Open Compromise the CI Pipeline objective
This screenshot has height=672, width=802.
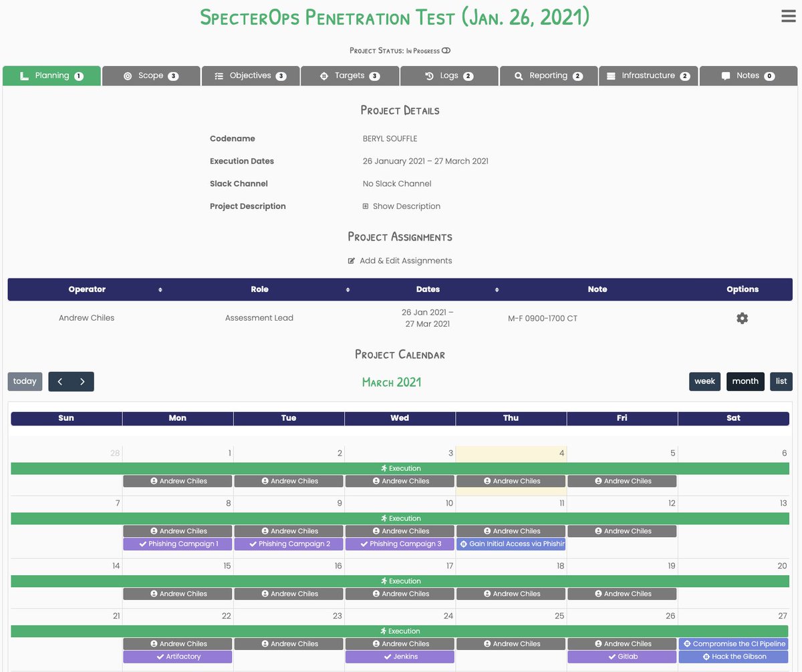(733, 644)
